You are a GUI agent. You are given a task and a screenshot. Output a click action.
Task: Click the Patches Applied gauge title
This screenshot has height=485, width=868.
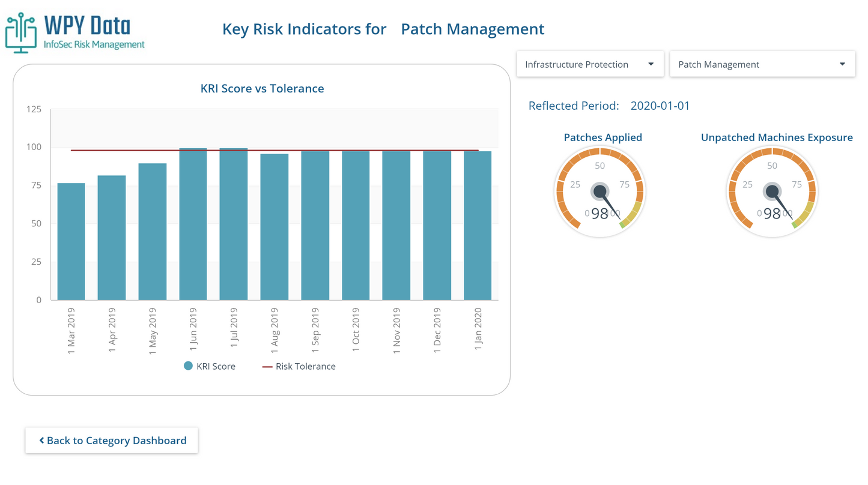[602, 137]
